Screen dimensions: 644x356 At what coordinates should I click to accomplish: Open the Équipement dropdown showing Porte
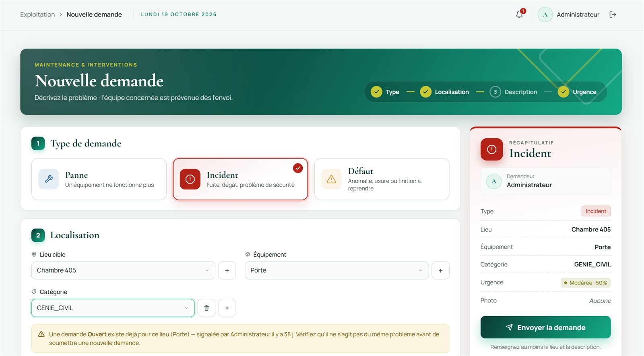pos(336,271)
